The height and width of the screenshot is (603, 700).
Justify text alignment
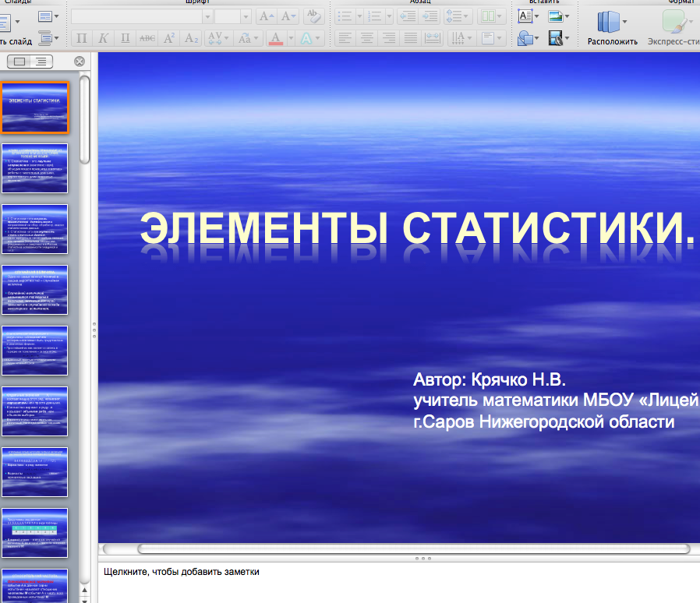click(411, 38)
